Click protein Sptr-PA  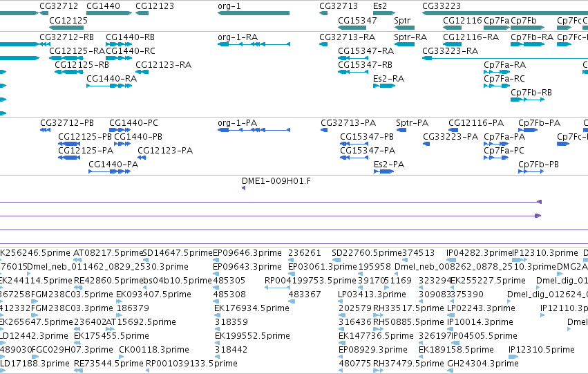[x=412, y=123]
